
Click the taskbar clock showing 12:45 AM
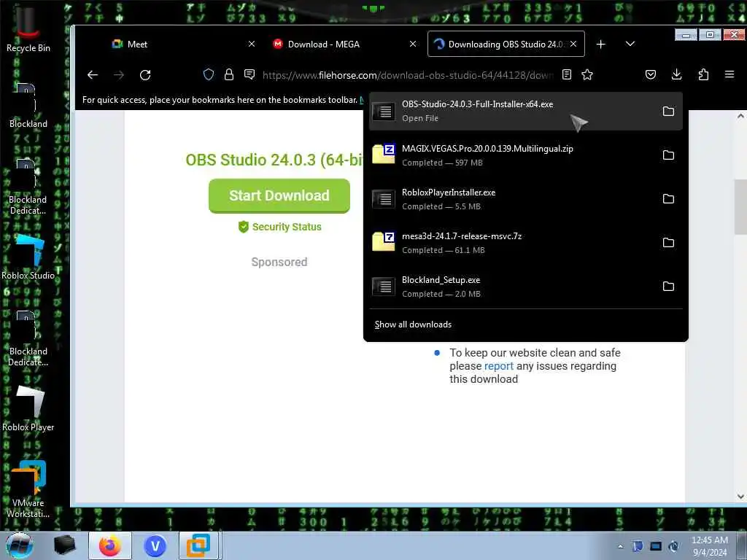pos(709,546)
